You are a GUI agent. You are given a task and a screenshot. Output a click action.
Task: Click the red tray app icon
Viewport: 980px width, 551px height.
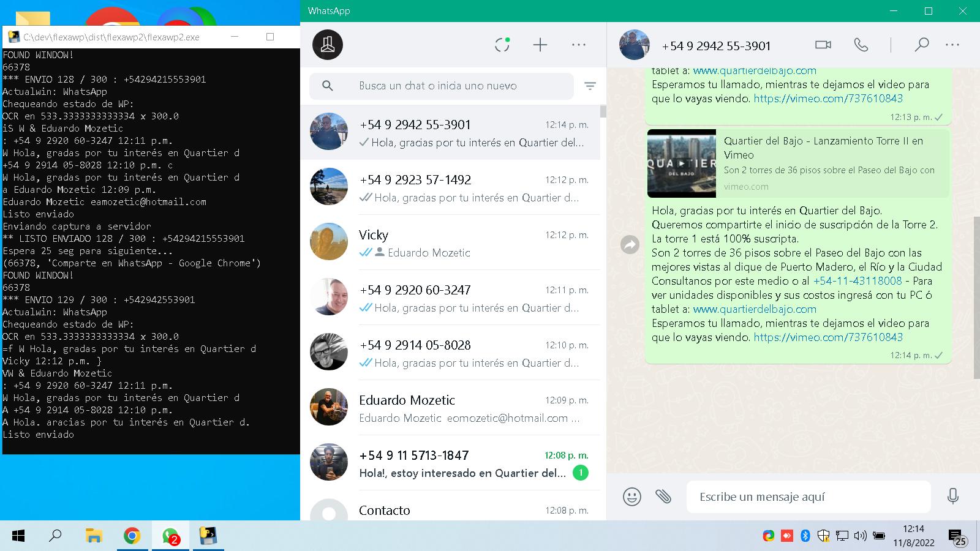pyautogui.click(x=787, y=536)
